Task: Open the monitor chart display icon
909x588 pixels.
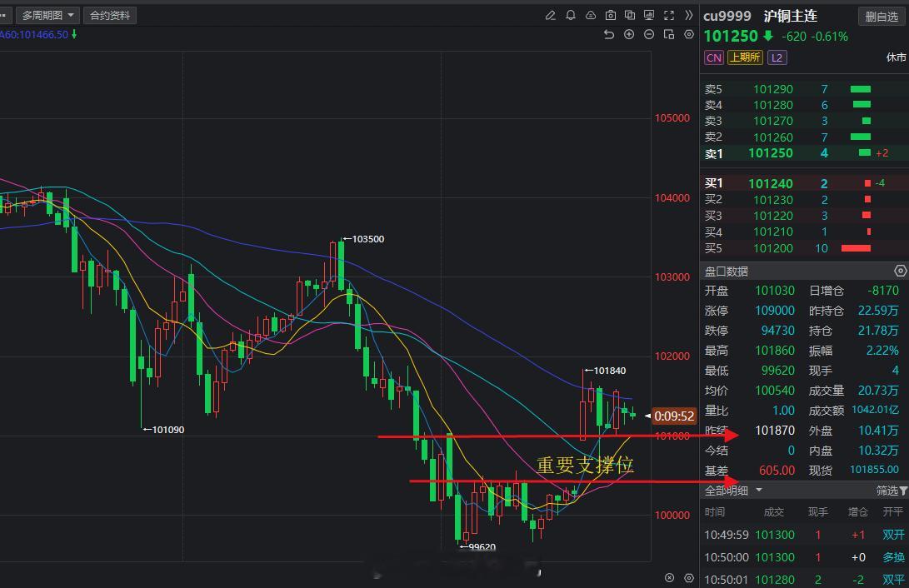Action: point(649,16)
